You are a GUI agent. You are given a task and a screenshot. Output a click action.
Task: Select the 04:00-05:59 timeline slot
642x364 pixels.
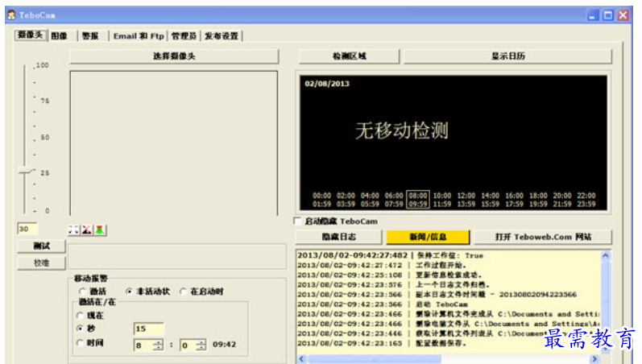370,200
